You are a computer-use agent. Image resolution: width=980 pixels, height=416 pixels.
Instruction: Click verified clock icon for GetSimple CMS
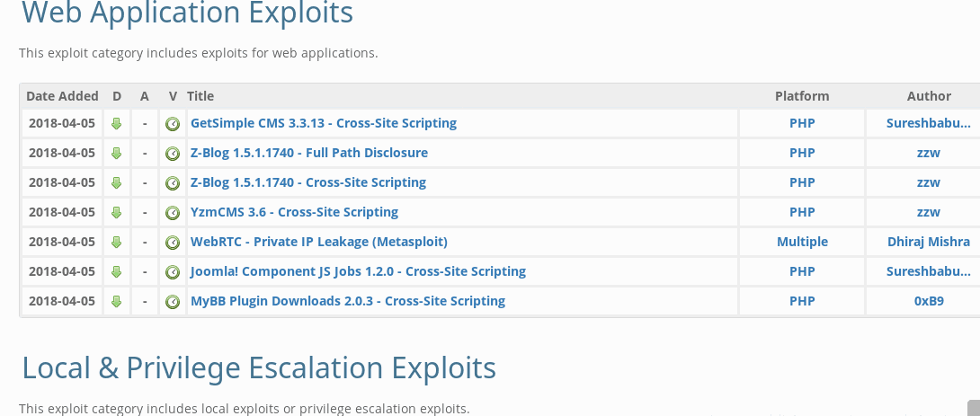click(x=173, y=124)
